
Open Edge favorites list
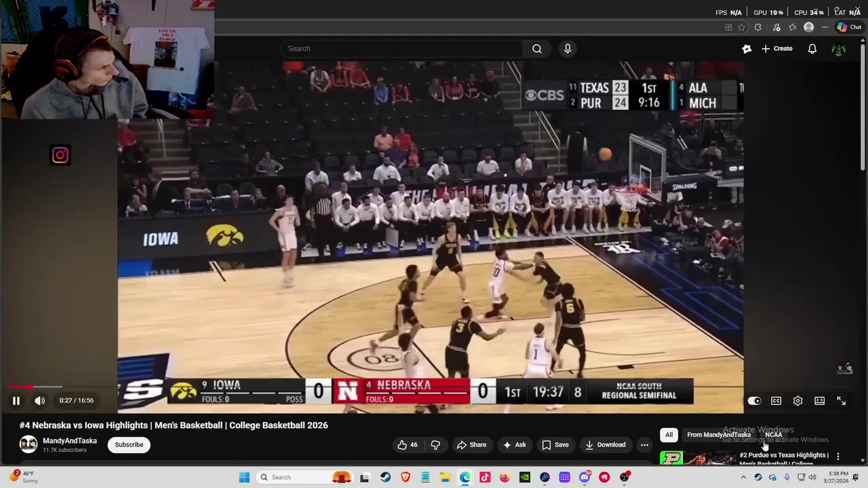click(792, 27)
